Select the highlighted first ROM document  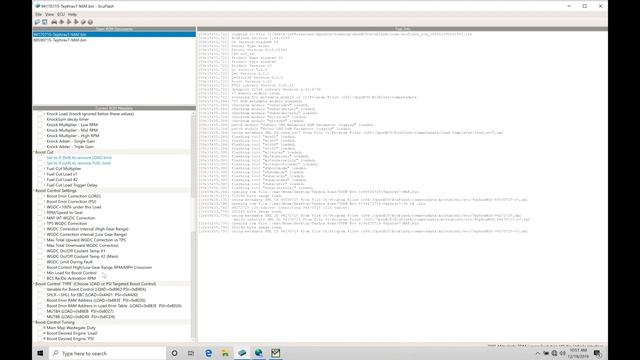[114, 35]
